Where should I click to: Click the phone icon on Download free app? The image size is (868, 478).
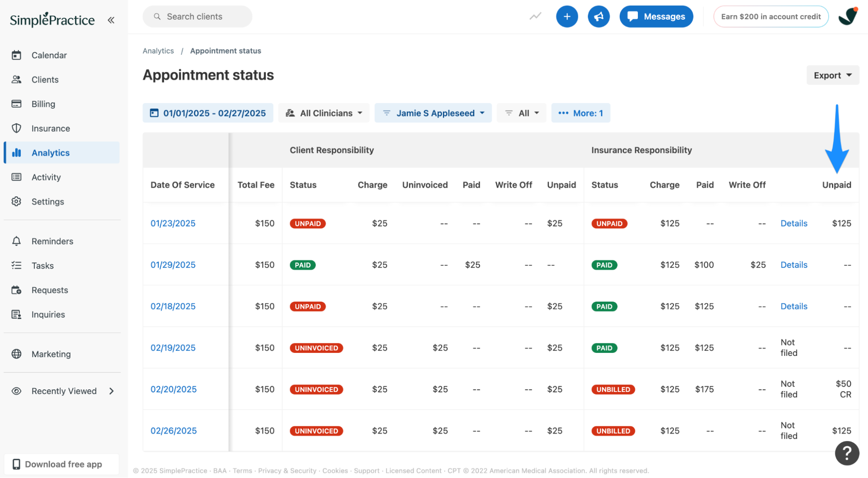point(17,464)
